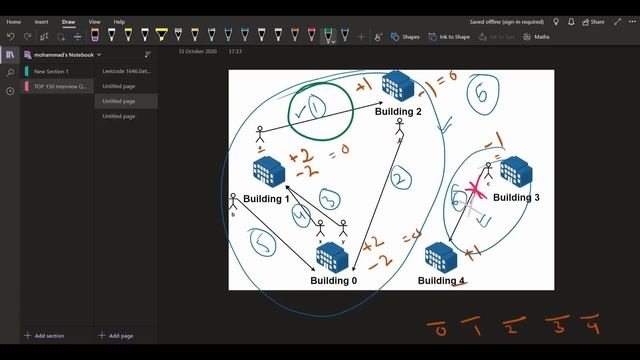Image resolution: width=640 pixels, height=360 pixels.
Task: Undo the last ink stroke
Action: coord(11,37)
